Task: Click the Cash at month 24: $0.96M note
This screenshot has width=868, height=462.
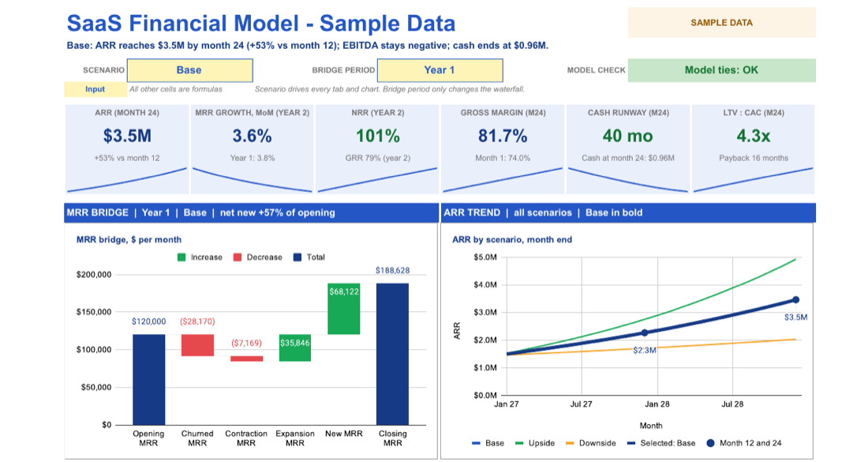Action: coord(628,158)
